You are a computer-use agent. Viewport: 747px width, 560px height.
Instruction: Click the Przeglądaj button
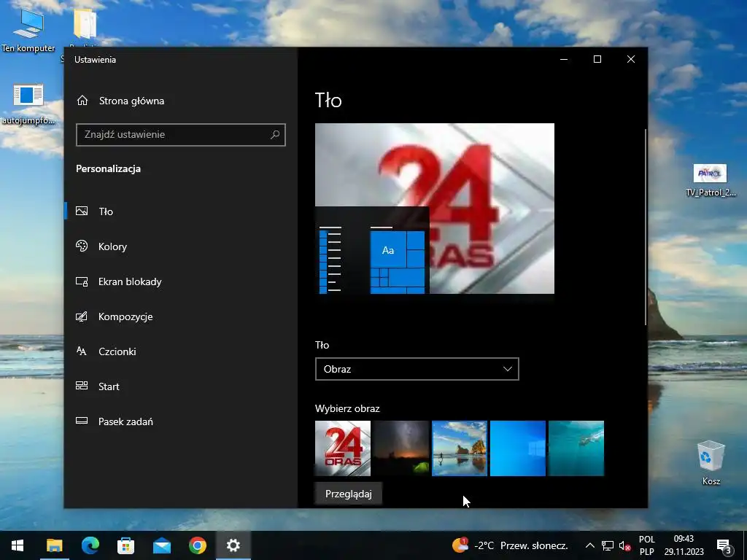[x=348, y=494]
